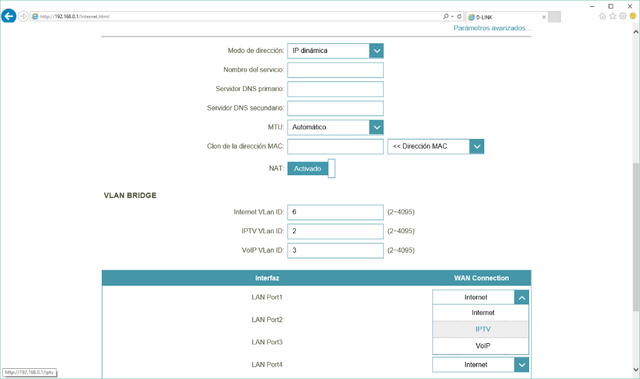Image resolution: width=640 pixels, height=379 pixels.
Task: Toggle the NAT Activado switch
Action: click(311, 168)
